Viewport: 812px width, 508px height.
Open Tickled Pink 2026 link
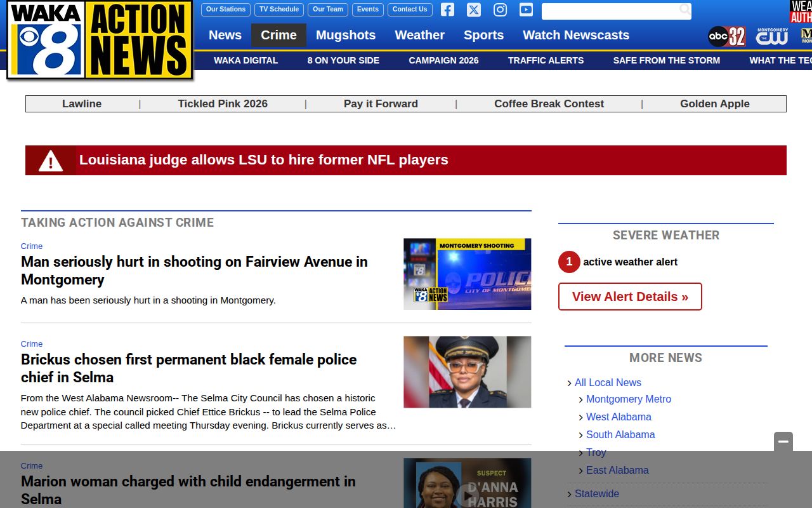(x=223, y=104)
